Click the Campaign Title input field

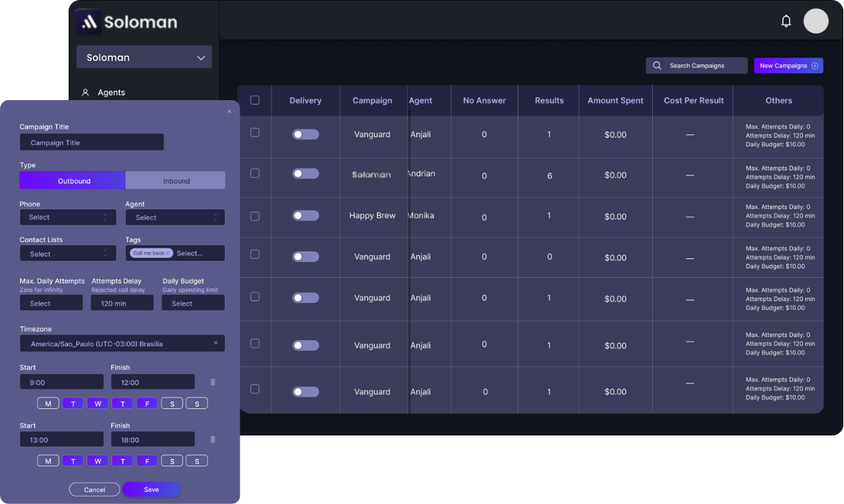[x=92, y=143]
